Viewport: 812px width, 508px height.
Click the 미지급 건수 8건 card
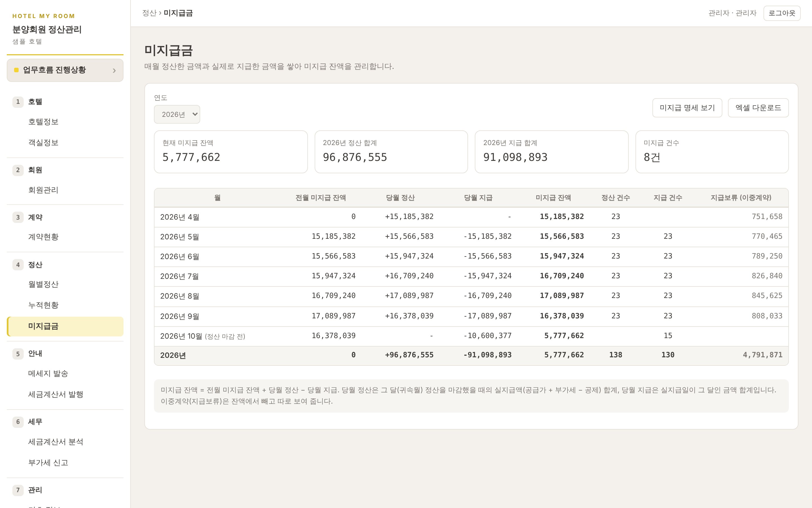(712, 152)
